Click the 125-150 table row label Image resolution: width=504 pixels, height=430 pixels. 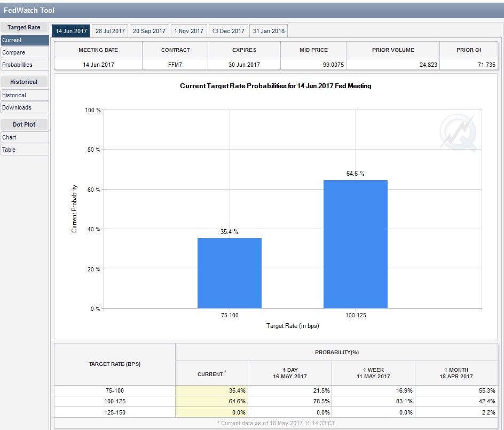coord(115,412)
